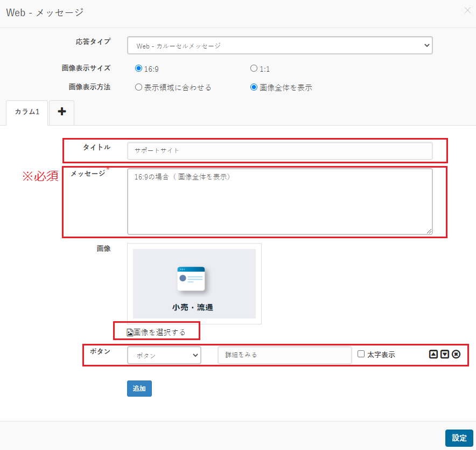Image resolution: width=476 pixels, height=450 pixels.
Task: Move the button row up with the arrow icon
Action: point(433,354)
